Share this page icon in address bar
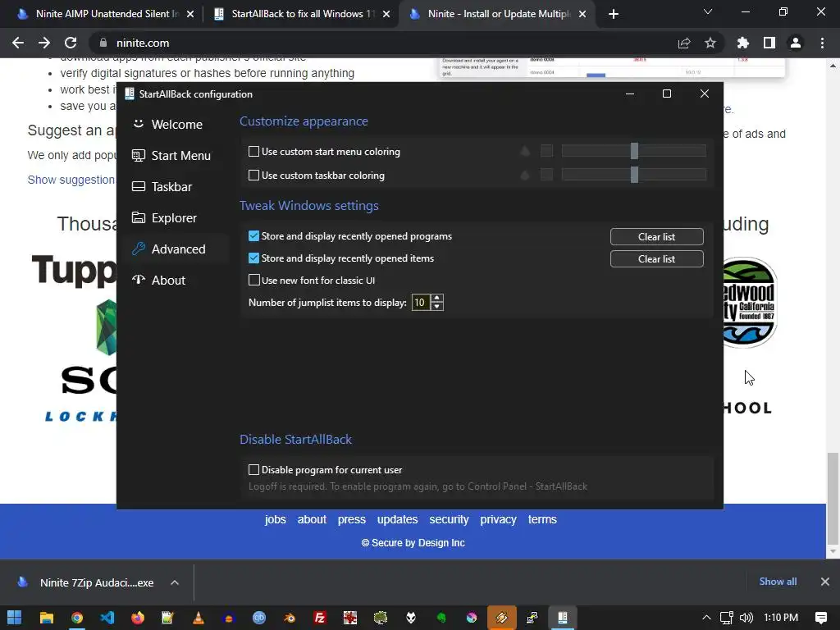 click(x=684, y=43)
